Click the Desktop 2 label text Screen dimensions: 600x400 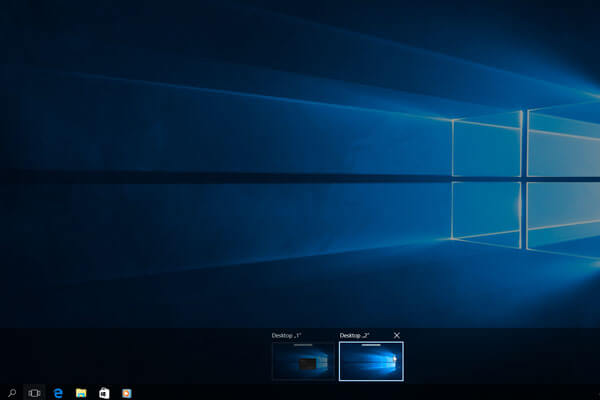(354, 335)
